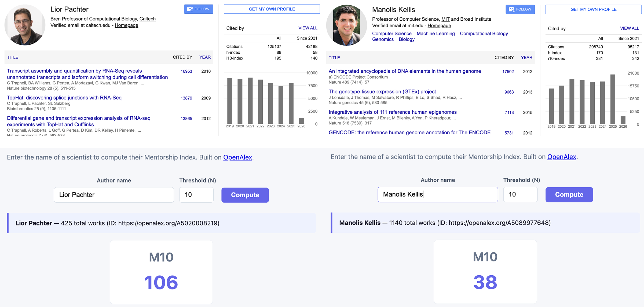Screen dimensions: 644x307
Task: Click Follow button on Manolis Kellis profile
Action: 520,9
